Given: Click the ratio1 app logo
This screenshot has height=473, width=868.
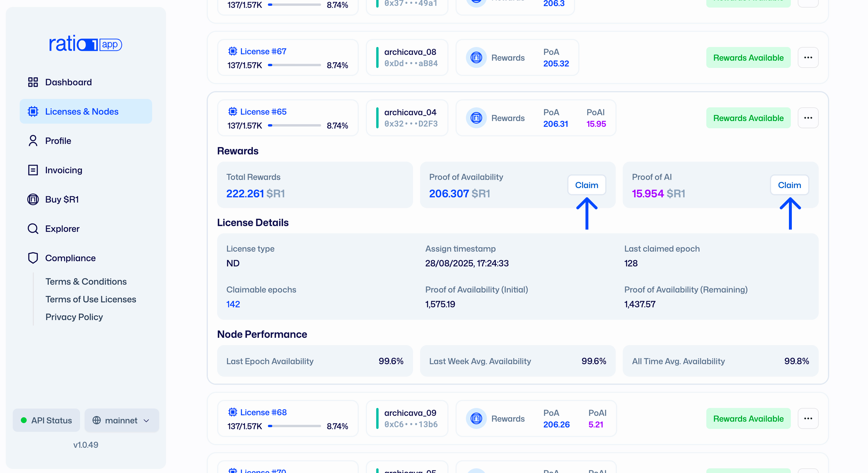Looking at the screenshot, I should (86, 44).
